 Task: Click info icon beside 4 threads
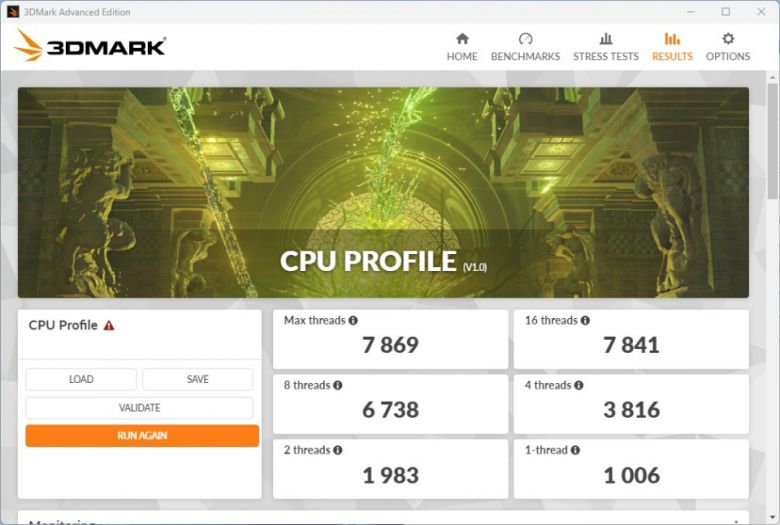[579, 385]
